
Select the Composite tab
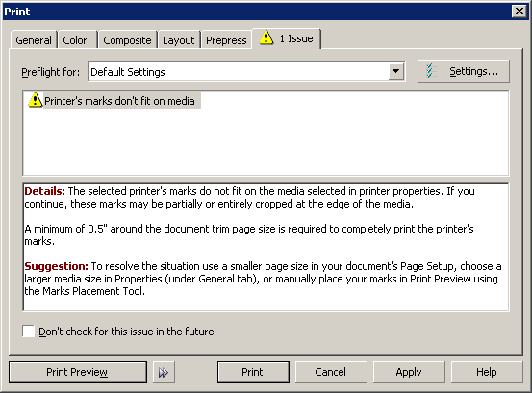(x=128, y=40)
